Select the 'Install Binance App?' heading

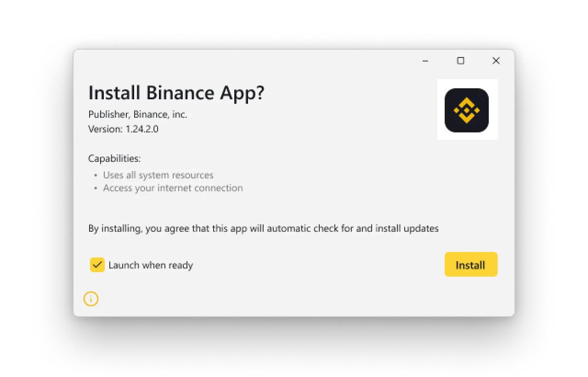176,93
